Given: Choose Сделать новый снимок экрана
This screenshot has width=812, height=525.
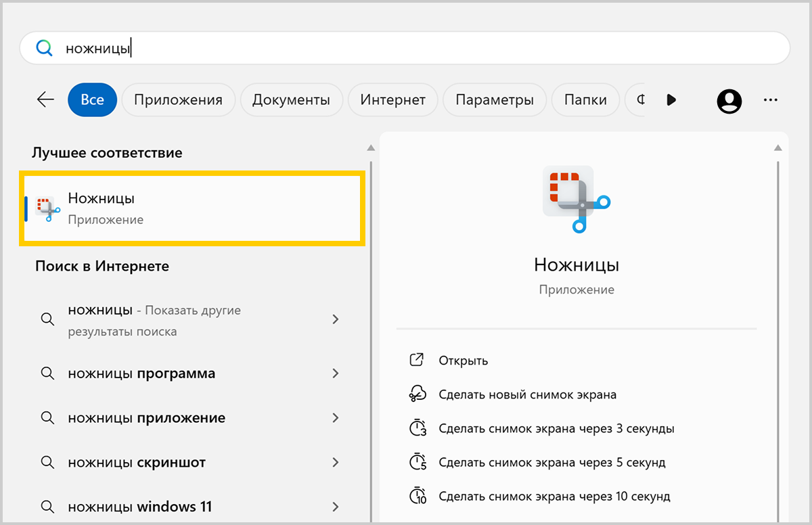Looking at the screenshot, I should 527,394.
